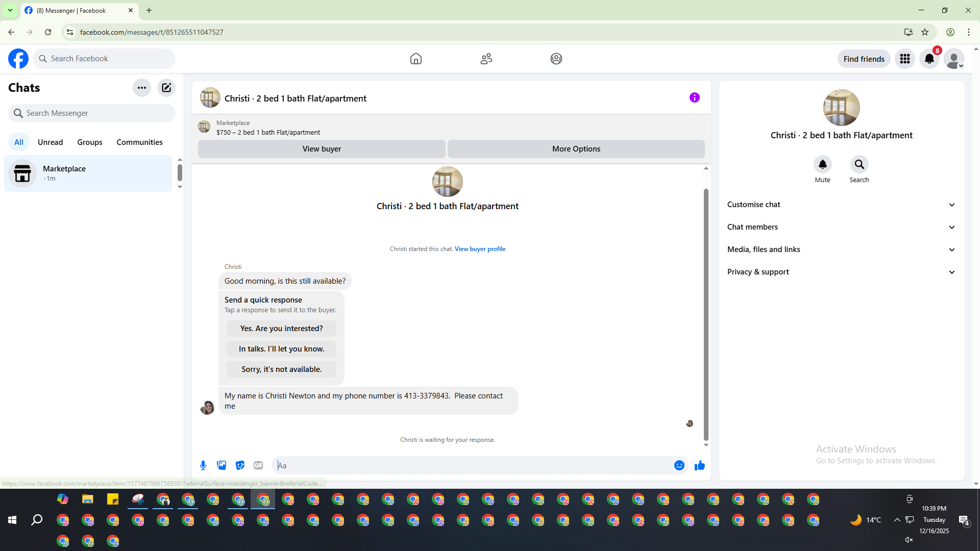
Task: Open Windows taskbar search
Action: pyautogui.click(x=37, y=520)
